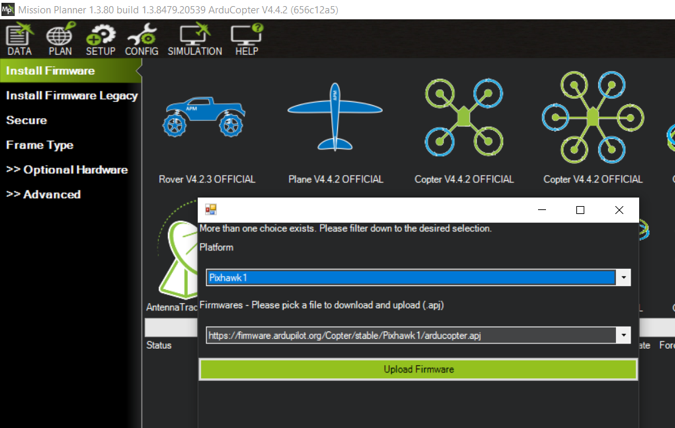Expand the Optional Hardware section
675x428 pixels.
pos(67,170)
